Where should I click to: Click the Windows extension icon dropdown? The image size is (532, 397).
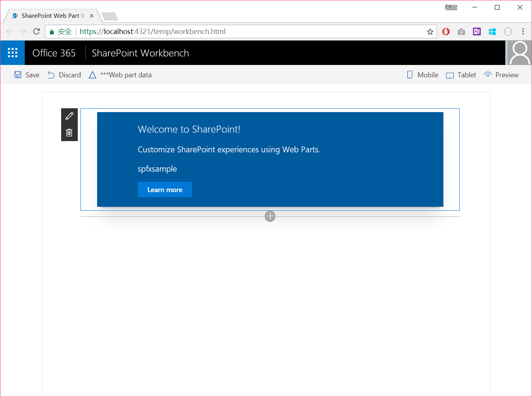pos(492,31)
